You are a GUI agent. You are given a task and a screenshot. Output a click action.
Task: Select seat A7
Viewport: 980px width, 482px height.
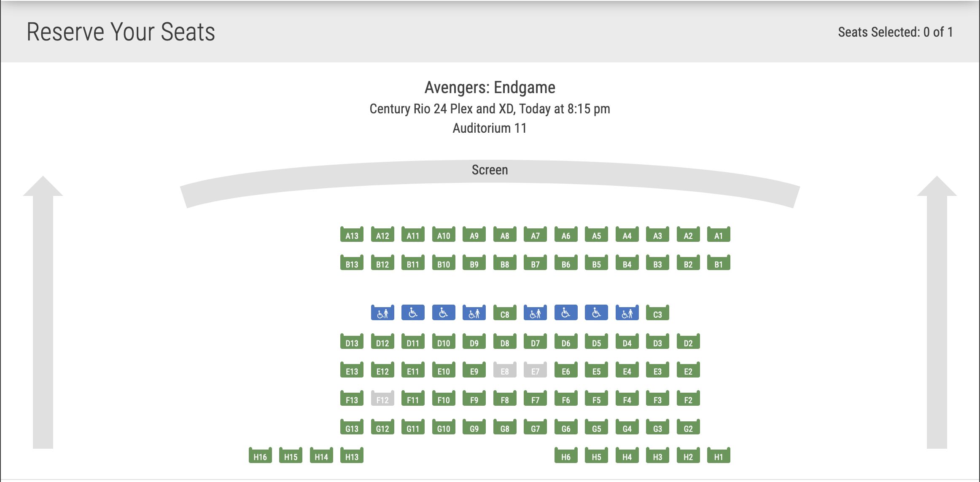tap(535, 234)
